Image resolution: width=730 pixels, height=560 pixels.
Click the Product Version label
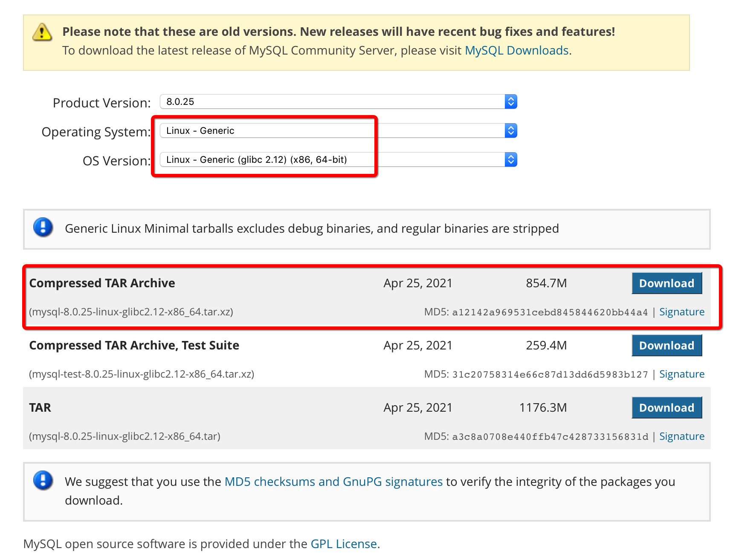click(101, 103)
